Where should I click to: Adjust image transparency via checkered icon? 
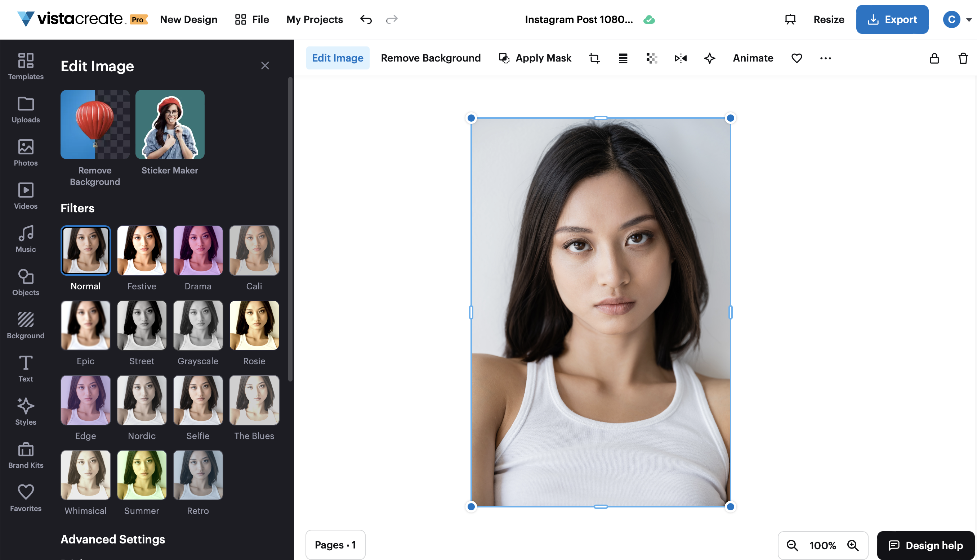point(651,58)
